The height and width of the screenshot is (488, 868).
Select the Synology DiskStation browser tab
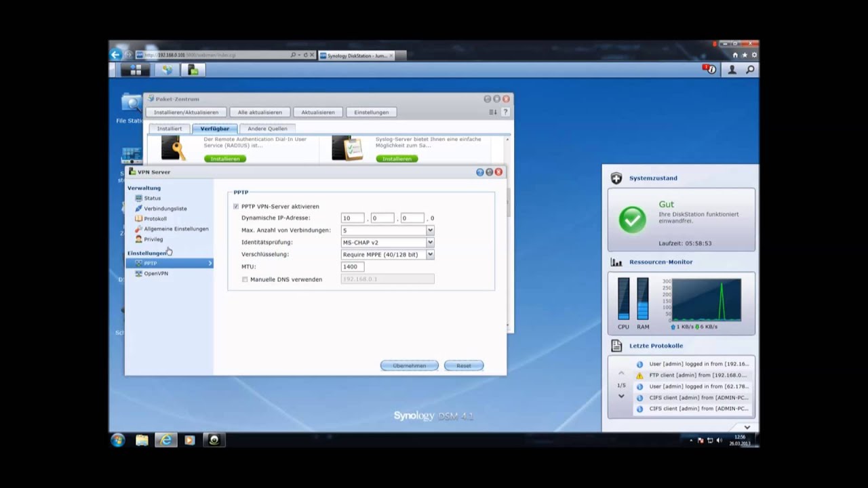click(357, 56)
